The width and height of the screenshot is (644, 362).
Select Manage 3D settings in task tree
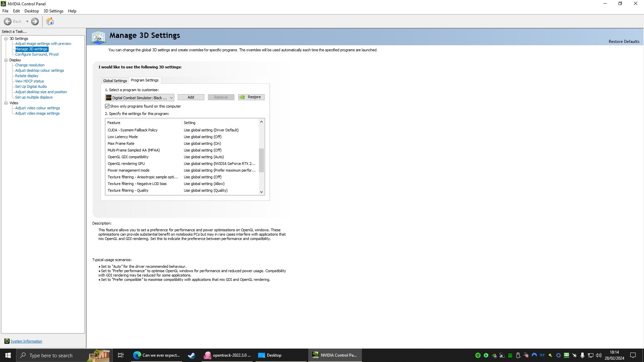pos(32,49)
